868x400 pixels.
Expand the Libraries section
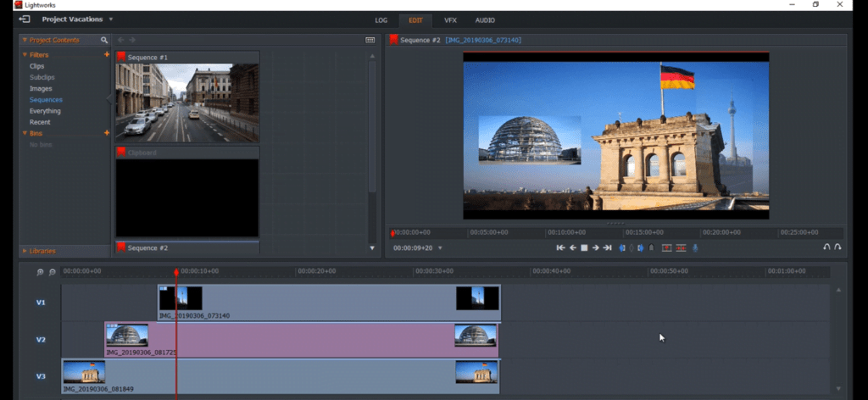click(42, 251)
